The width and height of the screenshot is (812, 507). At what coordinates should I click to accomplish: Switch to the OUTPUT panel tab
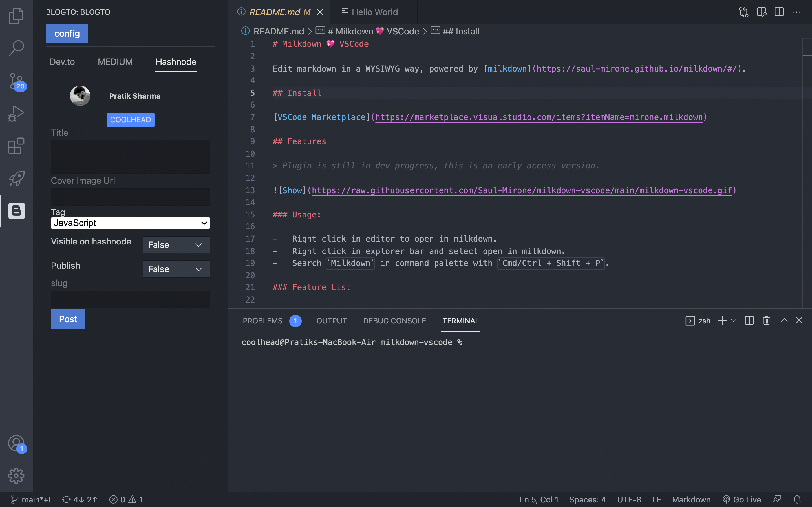[331, 321]
